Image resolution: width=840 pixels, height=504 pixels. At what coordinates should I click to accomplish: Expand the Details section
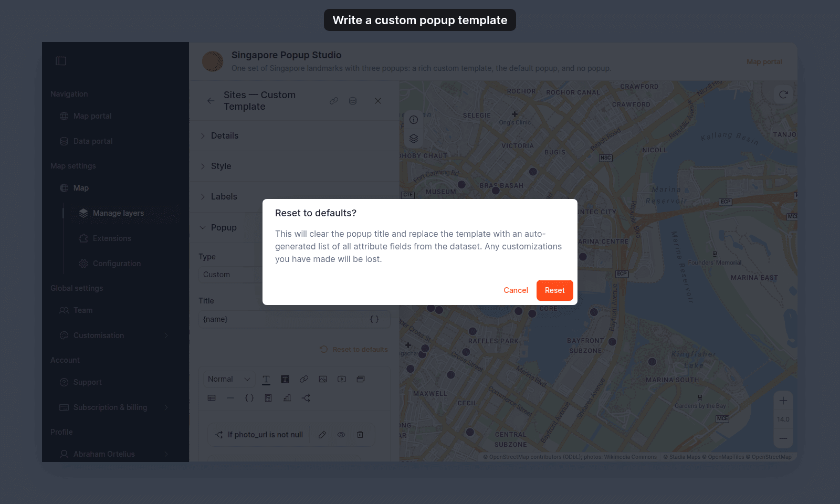coord(294,136)
